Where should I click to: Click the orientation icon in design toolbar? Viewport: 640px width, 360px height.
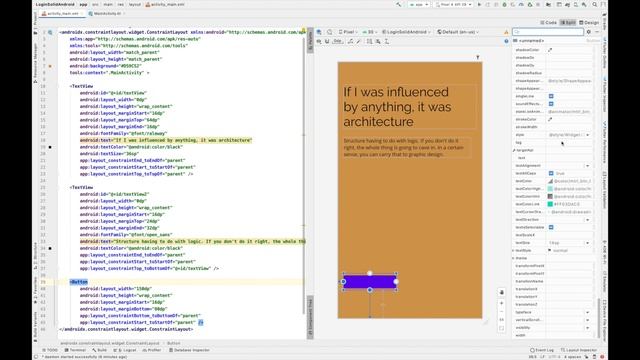point(330,32)
